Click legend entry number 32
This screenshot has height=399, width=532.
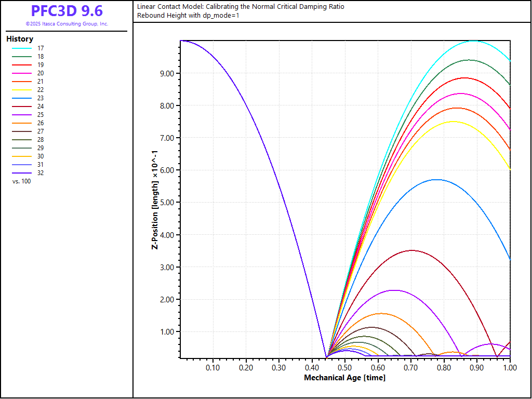pos(40,173)
